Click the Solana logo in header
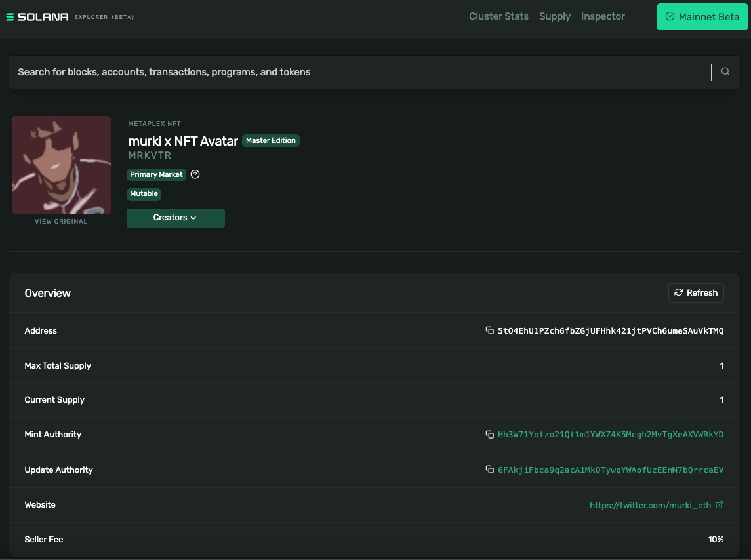751x560 pixels. pos(37,17)
